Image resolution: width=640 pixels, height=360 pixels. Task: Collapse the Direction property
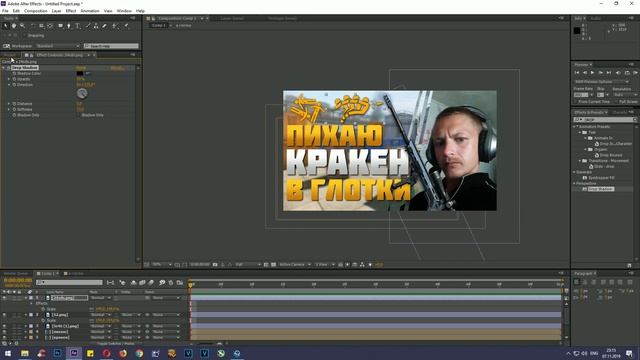coord(9,85)
